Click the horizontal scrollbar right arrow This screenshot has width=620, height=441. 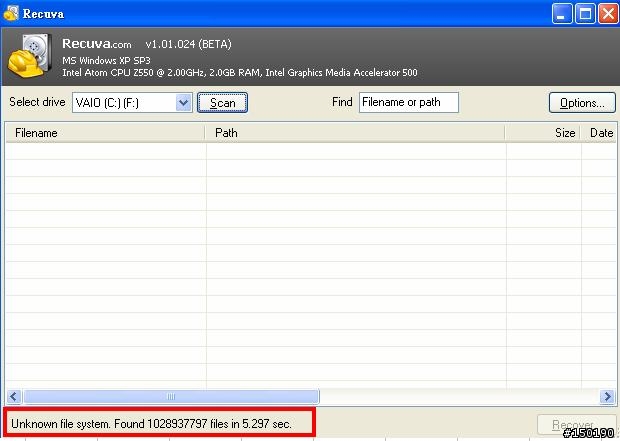pyautogui.click(x=607, y=396)
